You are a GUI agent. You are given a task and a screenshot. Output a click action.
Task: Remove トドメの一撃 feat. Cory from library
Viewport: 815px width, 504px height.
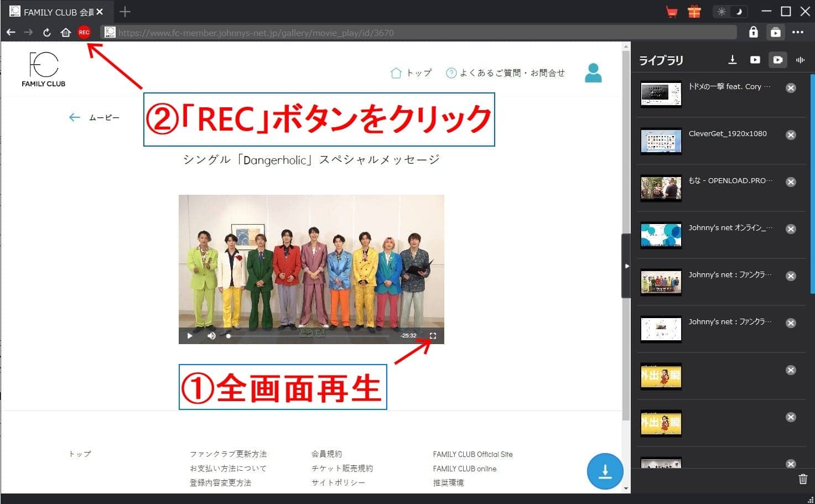[x=791, y=88]
